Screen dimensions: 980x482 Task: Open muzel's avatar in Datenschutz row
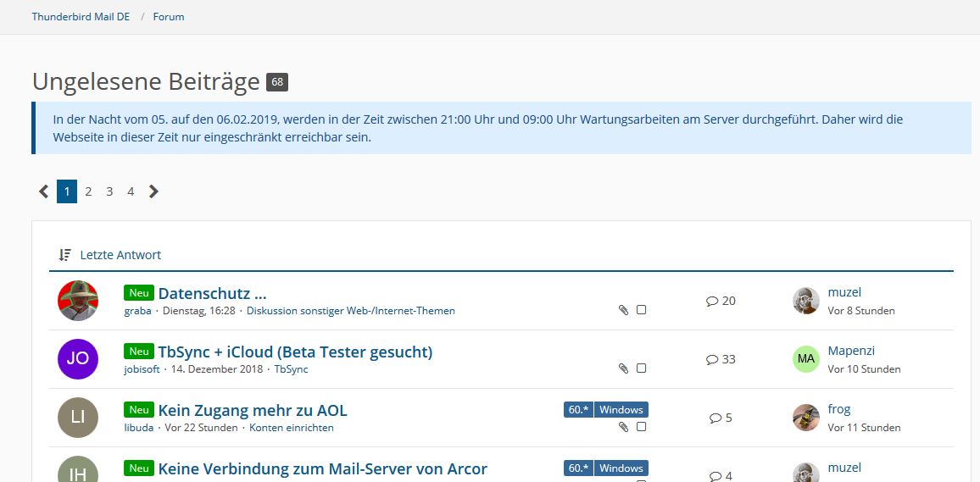pos(806,301)
